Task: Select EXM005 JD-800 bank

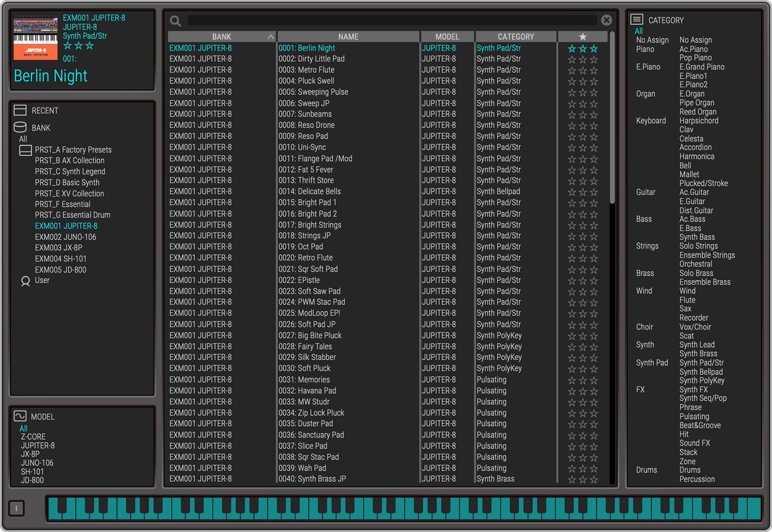Action: tap(60, 270)
